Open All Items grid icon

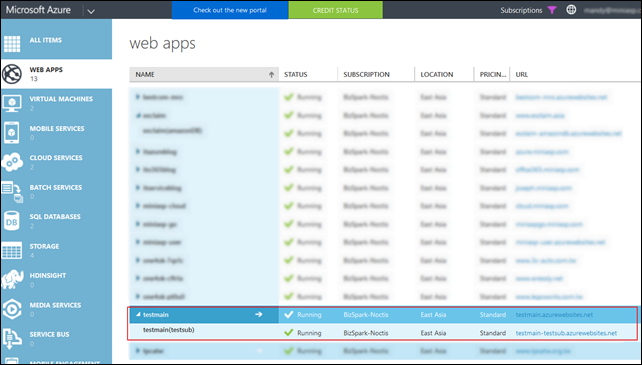12,44
